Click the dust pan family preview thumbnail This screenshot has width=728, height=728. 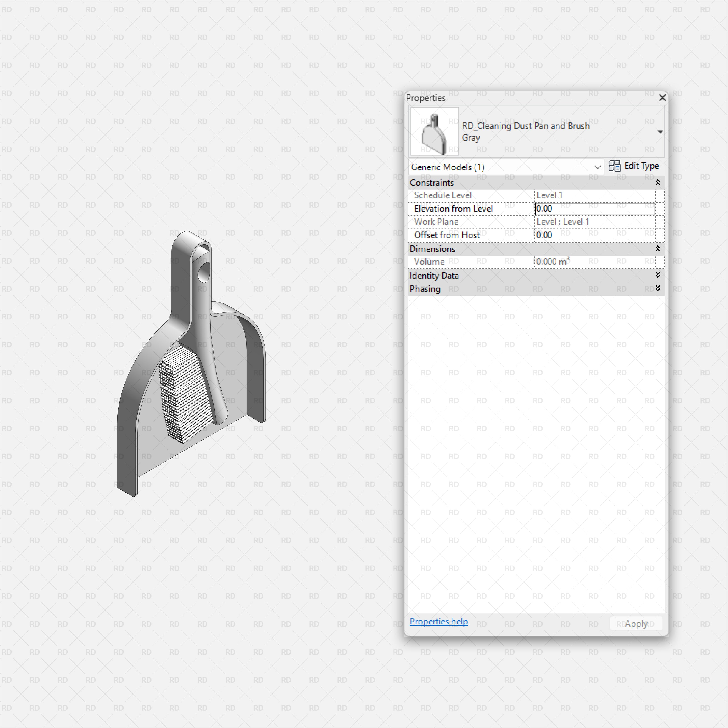click(x=434, y=131)
